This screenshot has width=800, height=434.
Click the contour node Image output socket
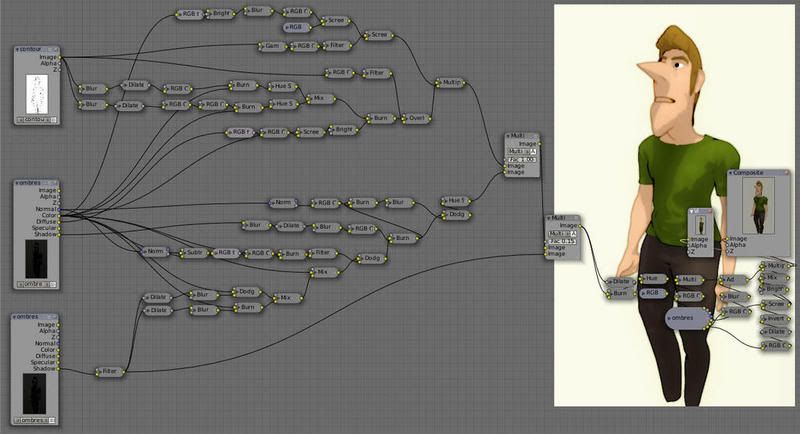point(59,57)
